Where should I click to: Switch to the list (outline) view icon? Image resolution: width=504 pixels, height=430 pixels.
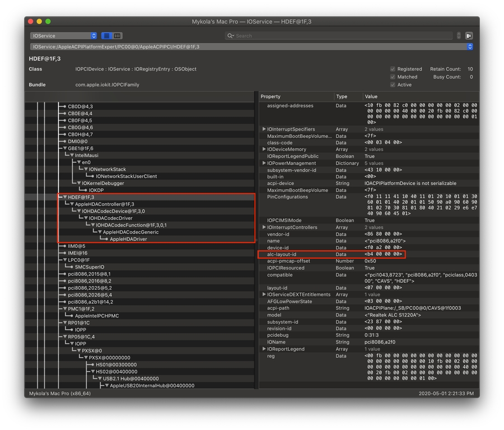point(106,36)
